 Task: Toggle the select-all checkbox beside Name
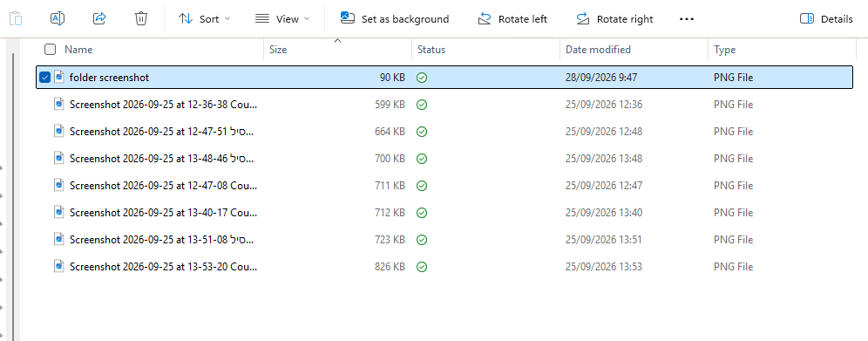click(51, 49)
